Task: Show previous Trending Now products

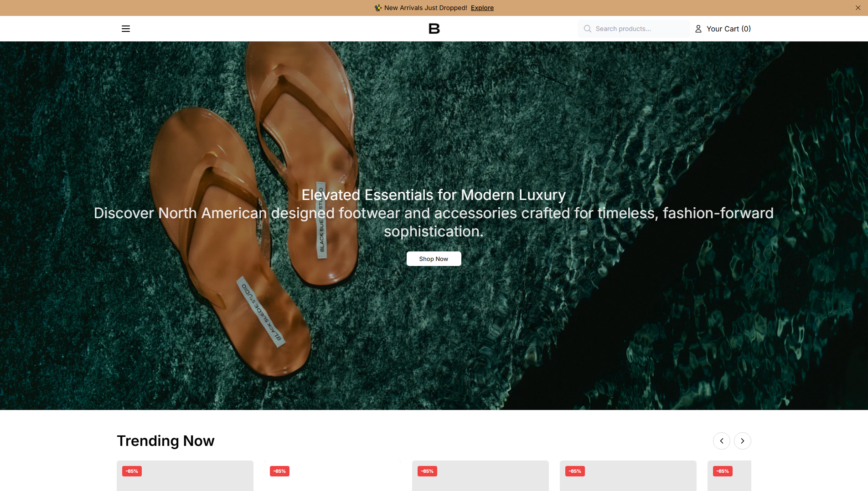Action: tap(722, 441)
